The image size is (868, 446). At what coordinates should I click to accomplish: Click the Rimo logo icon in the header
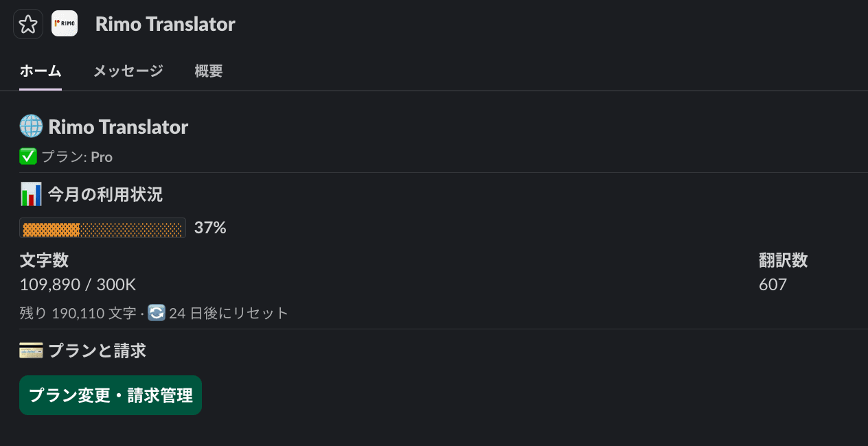(64, 23)
